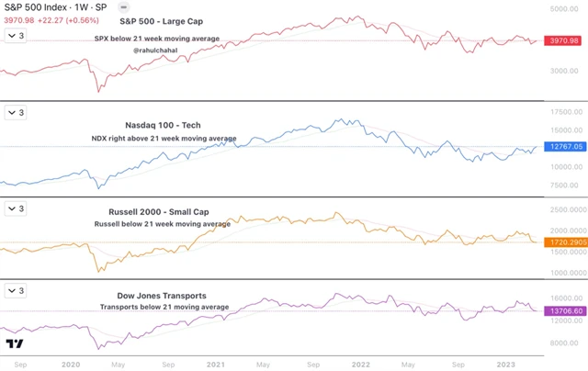Select the "Dow Jones Transports" heading annotation

pos(162,295)
